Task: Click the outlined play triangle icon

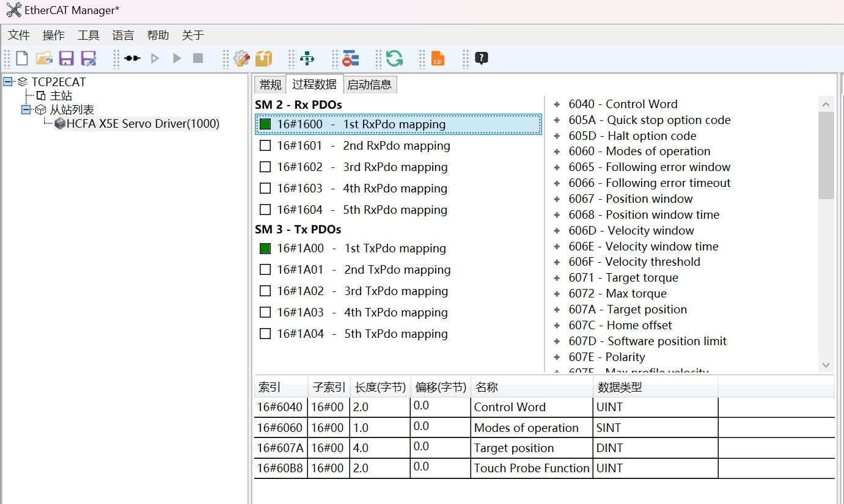Action: [155, 59]
